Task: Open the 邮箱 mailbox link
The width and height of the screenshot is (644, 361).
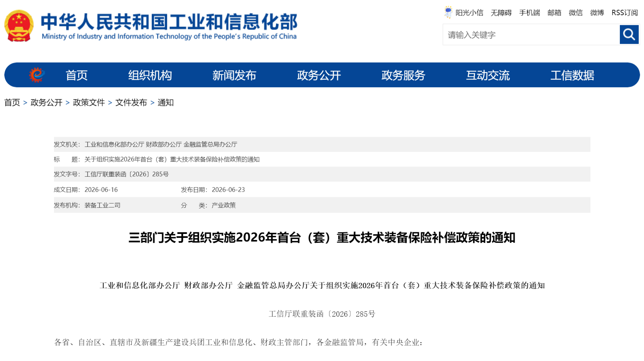Action: [554, 13]
